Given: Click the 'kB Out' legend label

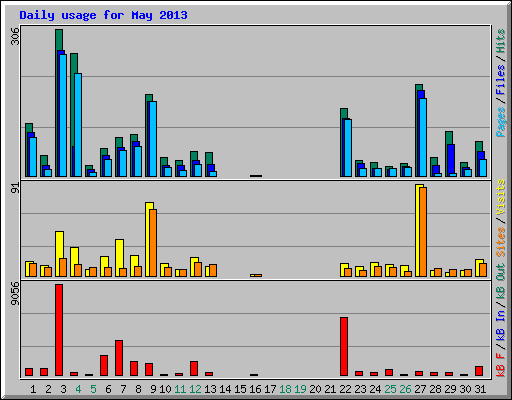Looking at the screenshot, I should [500, 281].
